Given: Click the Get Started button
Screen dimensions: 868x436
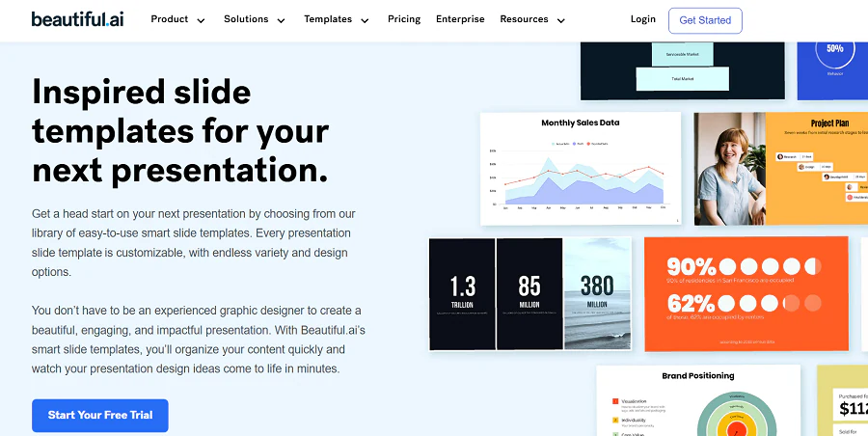Looking at the screenshot, I should [x=705, y=20].
